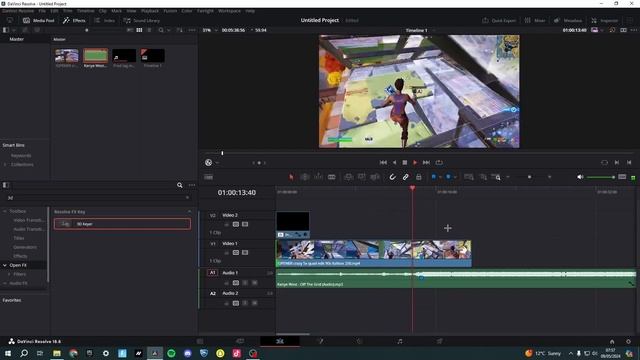640x360 pixels.
Task: Open the Effects panel search magnifier
Action: pyautogui.click(x=180, y=185)
